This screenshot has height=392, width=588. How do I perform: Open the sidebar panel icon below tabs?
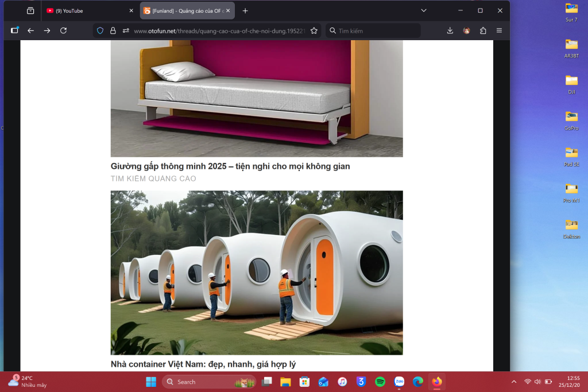[x=16, y=30]
